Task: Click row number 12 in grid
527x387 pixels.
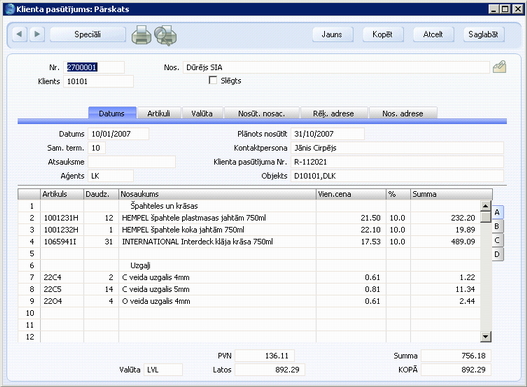Action: click(x=30, y=337)
